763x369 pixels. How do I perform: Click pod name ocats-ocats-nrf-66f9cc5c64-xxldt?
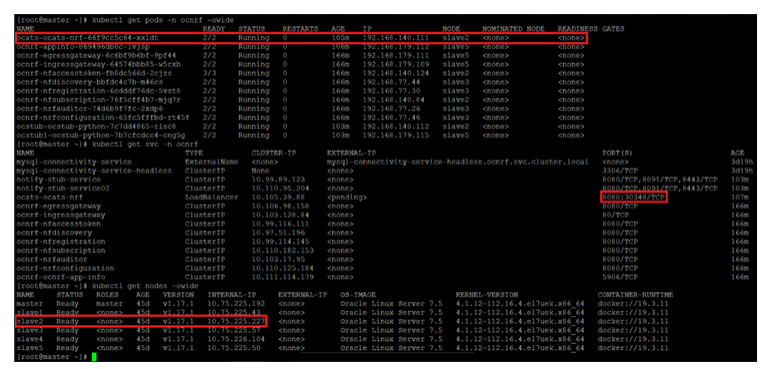87,37
